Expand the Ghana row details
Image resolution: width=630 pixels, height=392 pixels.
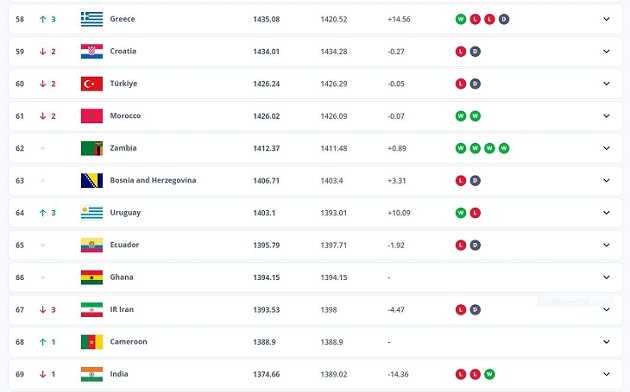click(x=606, y=278)
